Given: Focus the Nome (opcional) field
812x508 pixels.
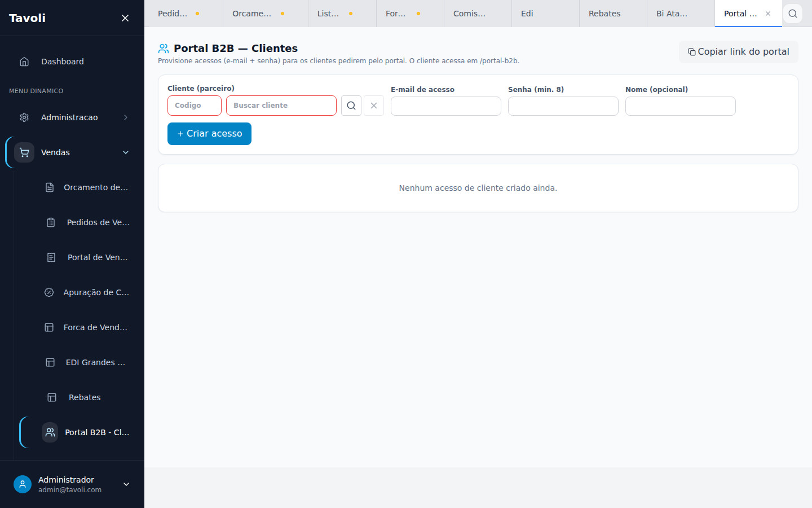Looking at the screenshot, I should [681, 106].
